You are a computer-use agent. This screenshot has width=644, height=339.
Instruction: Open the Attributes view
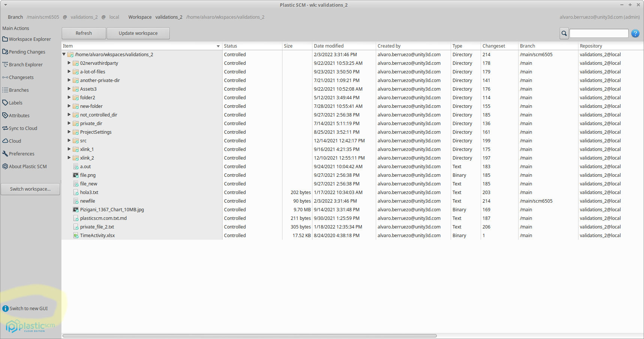19,115
